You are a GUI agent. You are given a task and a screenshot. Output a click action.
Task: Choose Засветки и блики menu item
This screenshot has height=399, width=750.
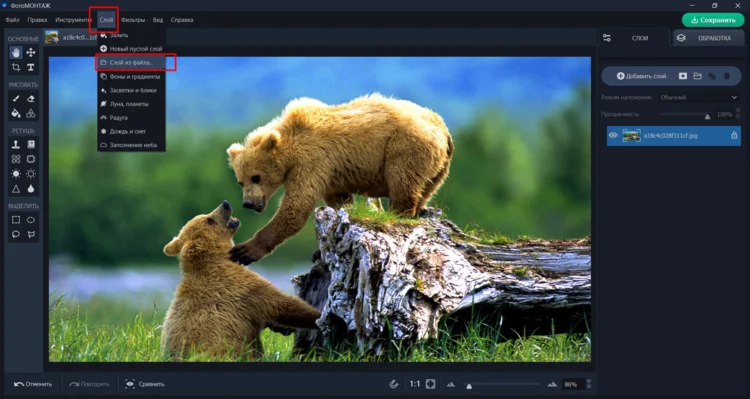[x=132, y=90]
